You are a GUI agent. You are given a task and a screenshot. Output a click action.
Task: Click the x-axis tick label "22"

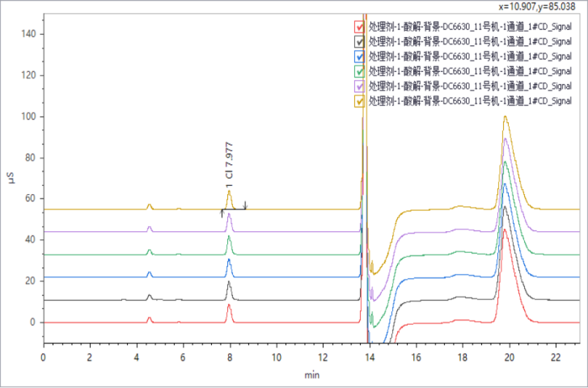click(556, 358)
